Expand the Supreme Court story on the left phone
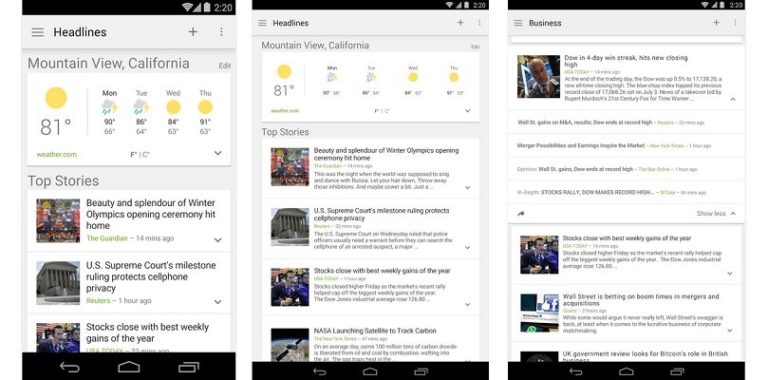This screenshot has height=380, width=768. coord(218,302)
